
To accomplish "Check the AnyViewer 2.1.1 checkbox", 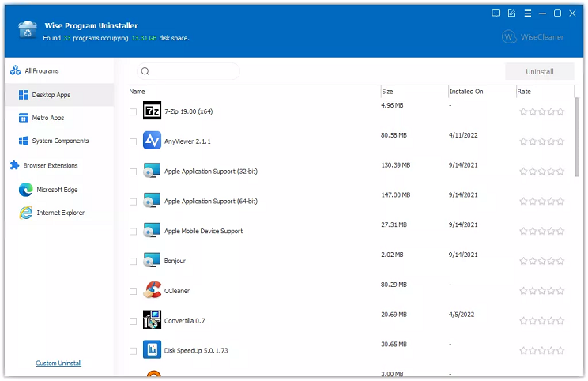I will (133, 141).
